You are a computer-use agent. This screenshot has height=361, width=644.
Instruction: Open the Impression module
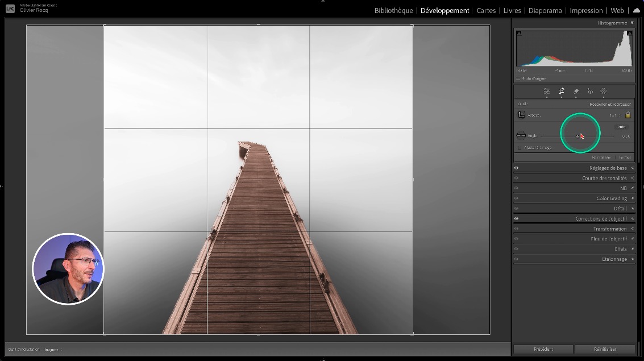586,10
